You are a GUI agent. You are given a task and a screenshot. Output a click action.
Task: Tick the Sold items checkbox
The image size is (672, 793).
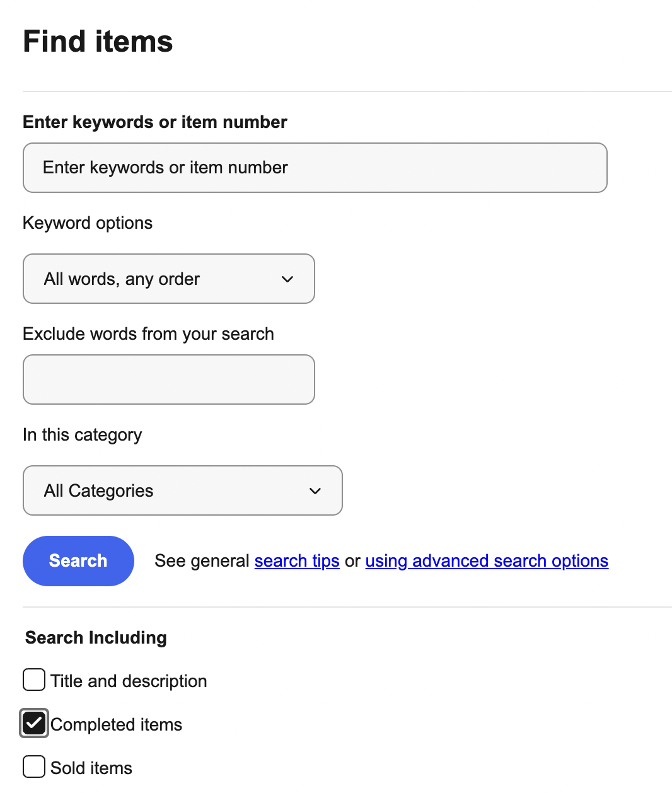pos(34,767)
